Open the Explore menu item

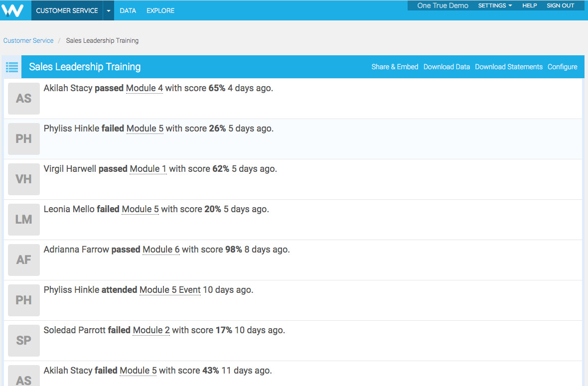coord(160,10)
